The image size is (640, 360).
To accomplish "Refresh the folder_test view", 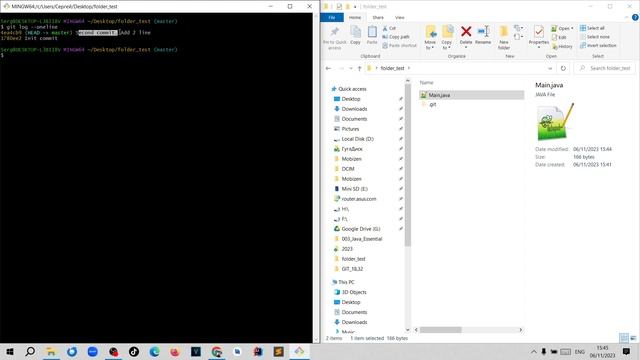I will (x=563, y=68).
